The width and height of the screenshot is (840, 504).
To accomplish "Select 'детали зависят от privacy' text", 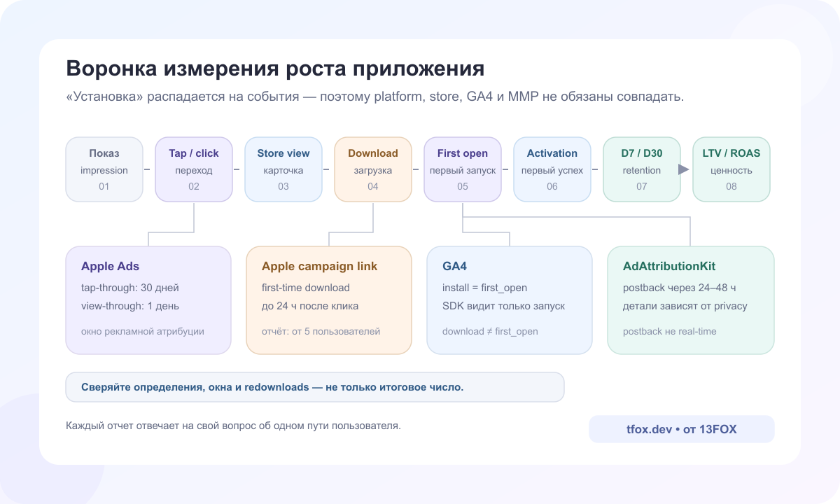I will (x=685, y=306).
